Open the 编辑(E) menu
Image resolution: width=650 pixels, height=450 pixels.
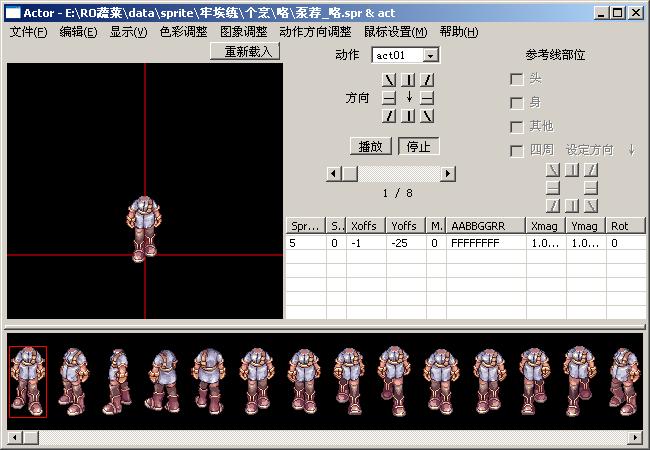(x=78, y=32)
